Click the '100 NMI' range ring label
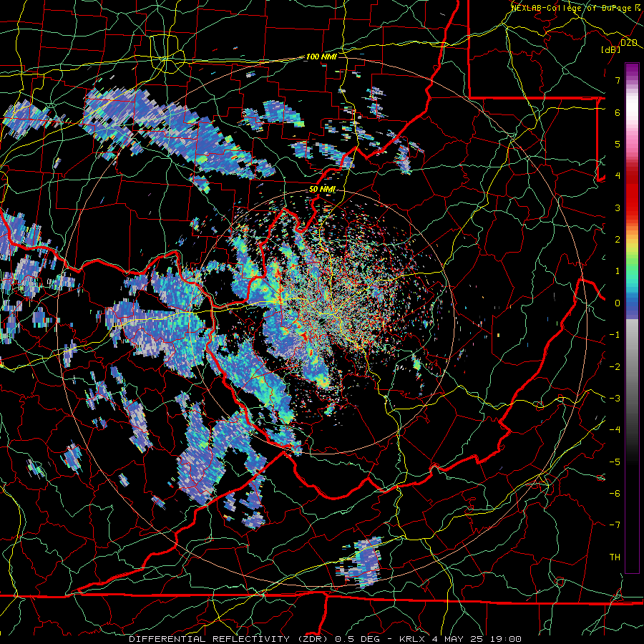Viewport: 644px width, 644px height. pyautogui.click(x=321, y=57)
